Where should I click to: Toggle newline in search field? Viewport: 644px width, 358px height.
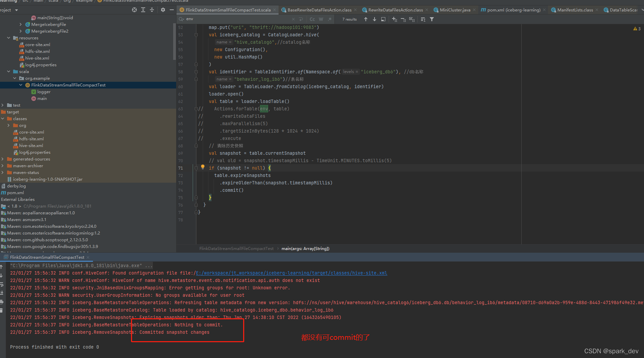301,19
